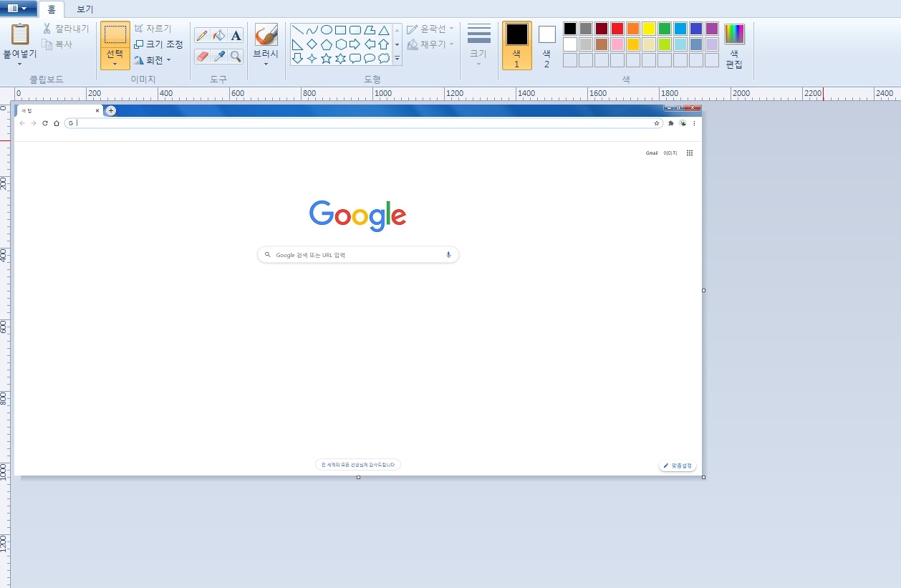Image resolution: width=901 pixels, height=588 pixels.
Task: Choose the Down arrow shape
Action: click(x=297, y=59)
